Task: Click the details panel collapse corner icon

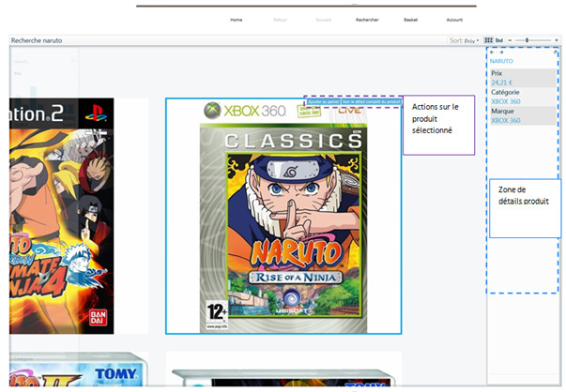Action: tap(556, 53)
